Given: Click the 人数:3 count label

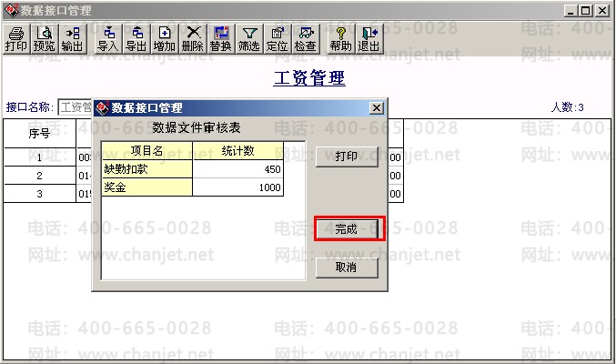Looking at the screenshot, I should point(567,106).
